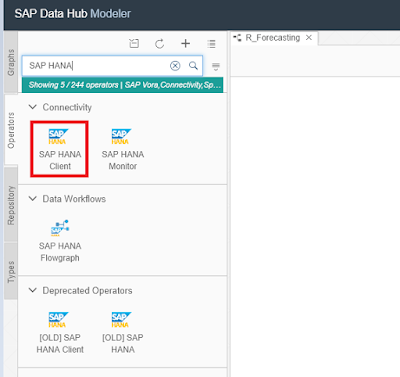Select the R_Forecasting graph tab

pos(273,38)
